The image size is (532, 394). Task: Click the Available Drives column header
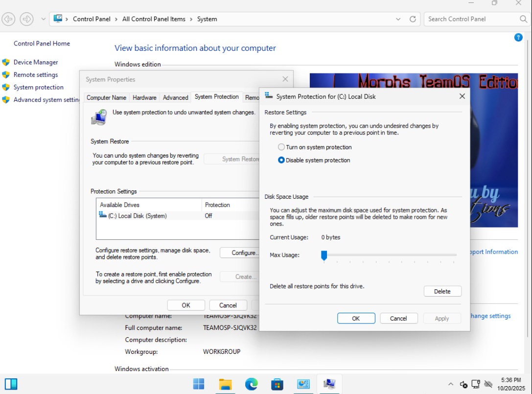[149, 205]
